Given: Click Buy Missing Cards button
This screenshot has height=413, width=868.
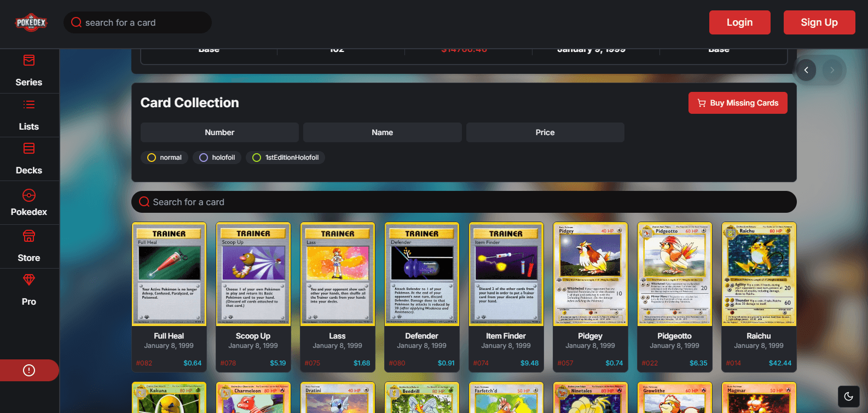Looking at the screenshot, I should tap(738, 103).
